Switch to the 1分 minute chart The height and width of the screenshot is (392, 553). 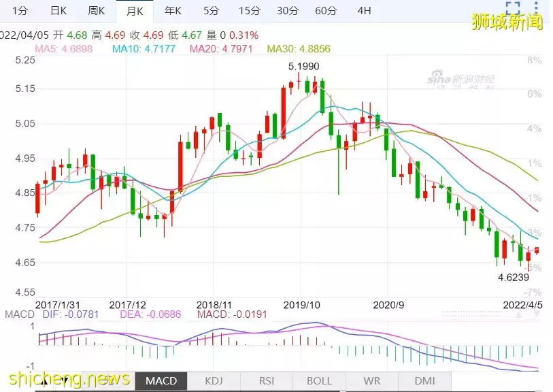20,10
